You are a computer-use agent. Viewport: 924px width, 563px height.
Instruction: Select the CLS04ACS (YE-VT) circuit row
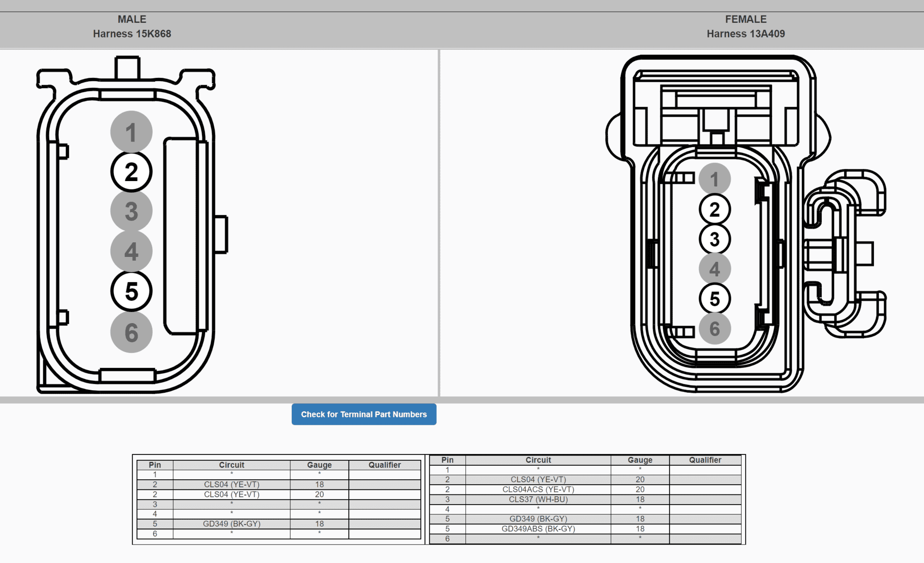pyautogui.click(x=586, y=490)
